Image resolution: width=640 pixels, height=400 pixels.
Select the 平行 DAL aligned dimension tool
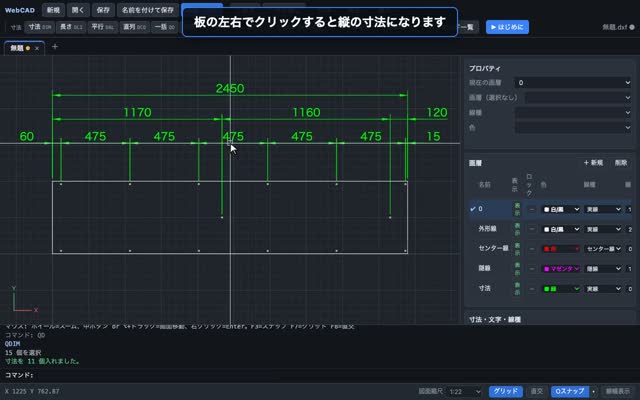(102, 27)
